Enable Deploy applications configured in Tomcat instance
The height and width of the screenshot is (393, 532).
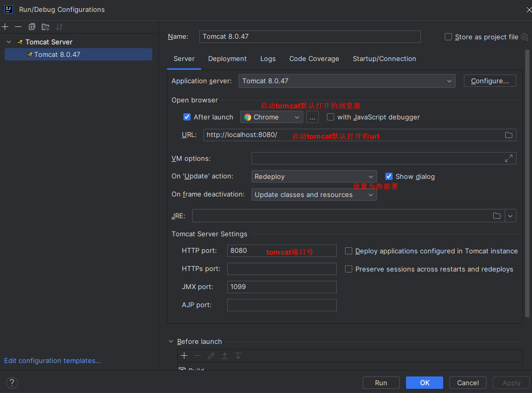(349, 251)
